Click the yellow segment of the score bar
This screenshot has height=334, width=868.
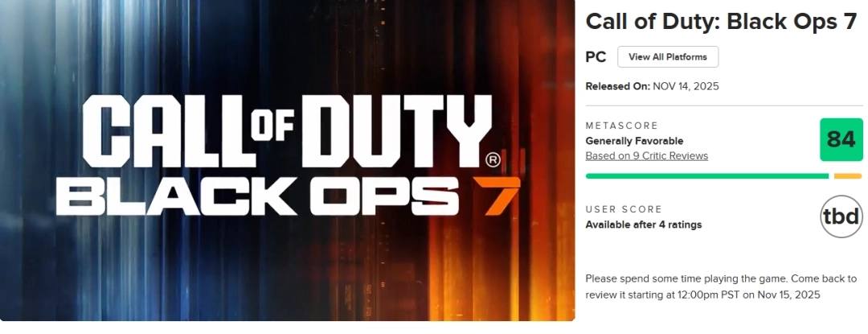click(x=848, y=176)
